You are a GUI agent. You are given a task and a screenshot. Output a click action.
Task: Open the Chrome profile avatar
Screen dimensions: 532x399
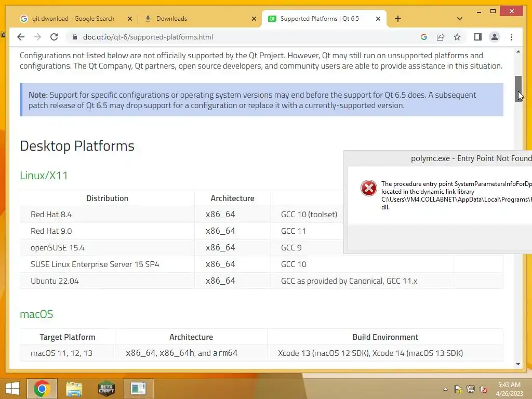495,37
